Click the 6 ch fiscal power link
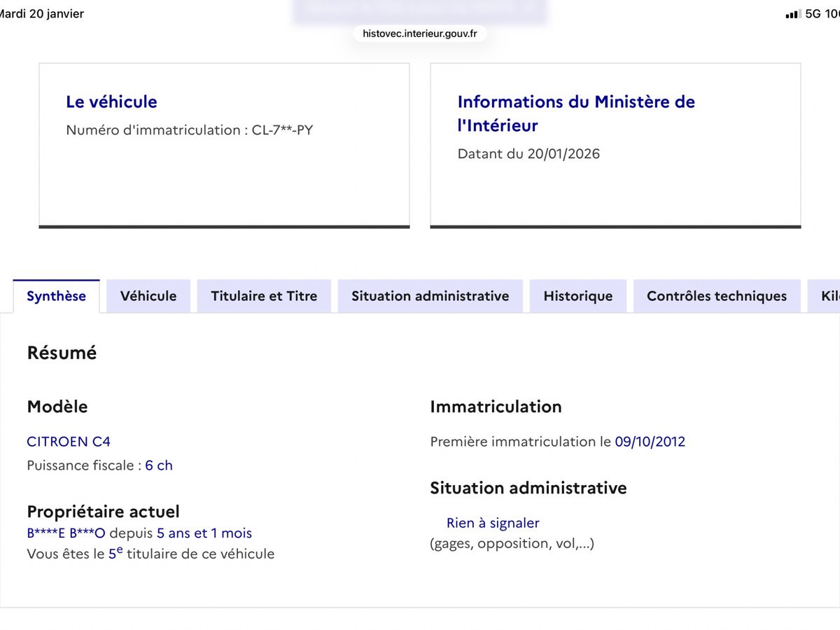Image resolution: width=840 pixels, height=630 pixels. (x=159, y=465)
